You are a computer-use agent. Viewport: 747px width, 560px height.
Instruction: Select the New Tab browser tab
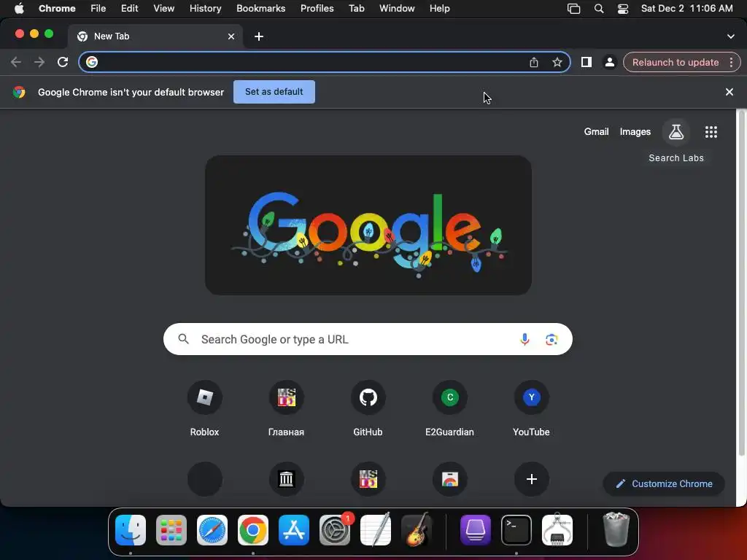click(155, 36)
